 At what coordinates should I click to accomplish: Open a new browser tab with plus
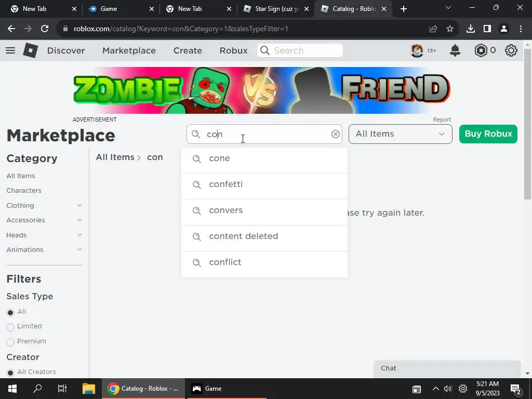[x=403, y=9]
